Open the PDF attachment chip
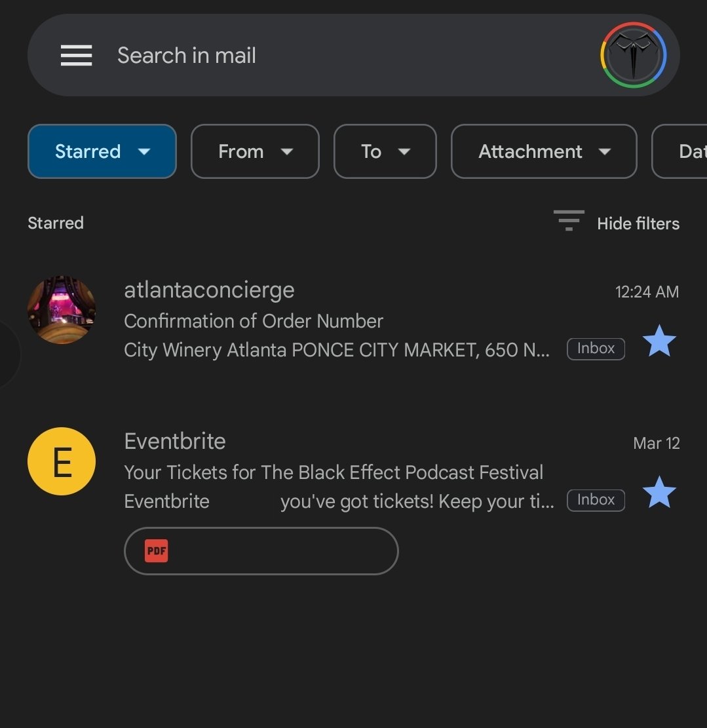 click(x=261, y=551)
